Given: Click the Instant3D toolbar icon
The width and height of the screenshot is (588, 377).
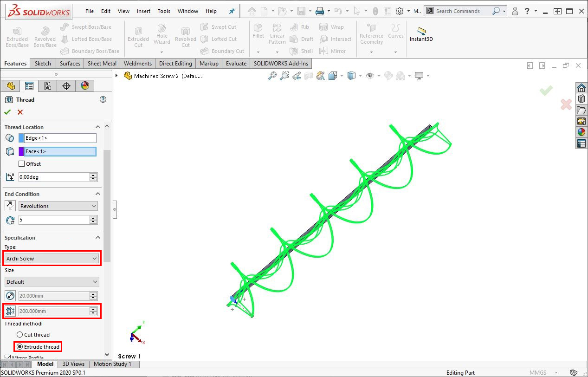Looking at the screenshot, I should [421, 34].
